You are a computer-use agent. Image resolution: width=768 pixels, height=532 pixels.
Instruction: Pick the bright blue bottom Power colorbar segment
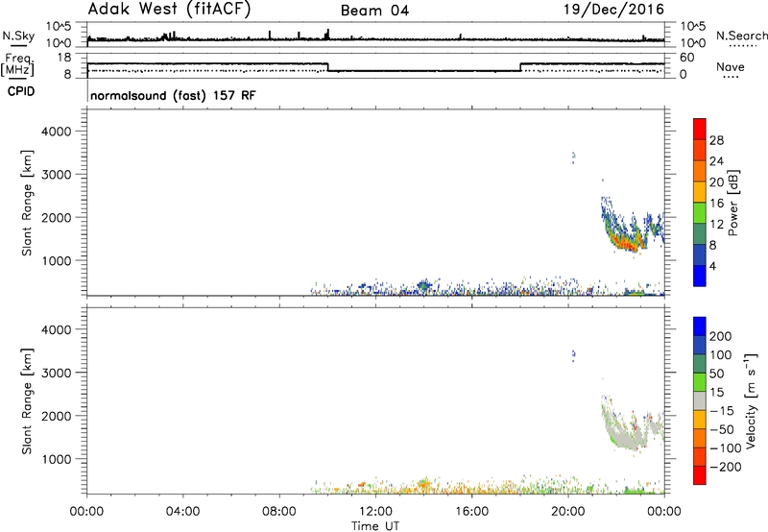click(700, 276)
